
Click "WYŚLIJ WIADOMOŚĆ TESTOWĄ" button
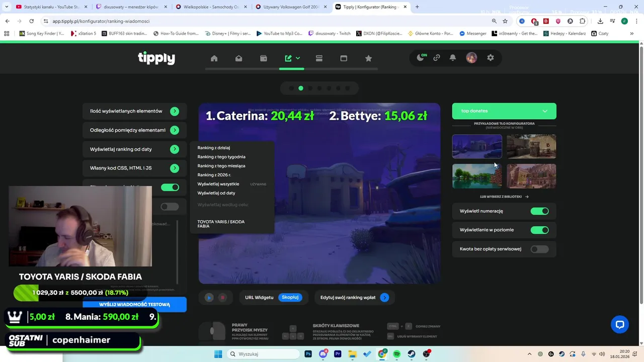pos(134,304)
